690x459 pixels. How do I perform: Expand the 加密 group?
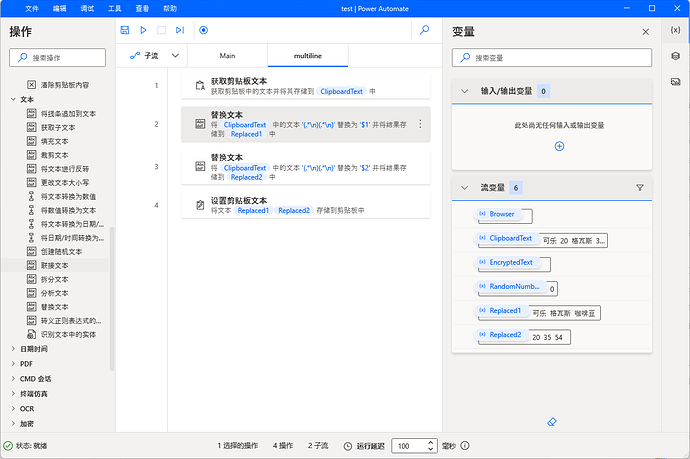click(x=13, y=423)
